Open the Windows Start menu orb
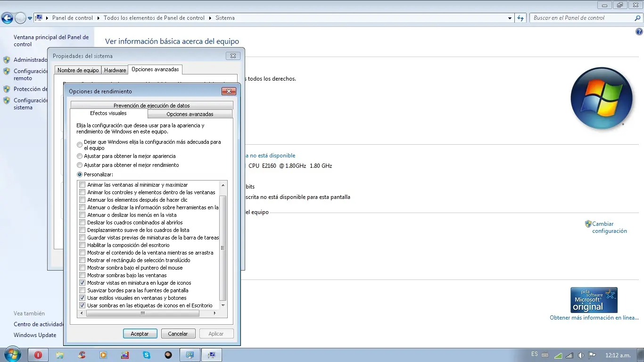This screenshot has width=644, height=362. point(12,354)
